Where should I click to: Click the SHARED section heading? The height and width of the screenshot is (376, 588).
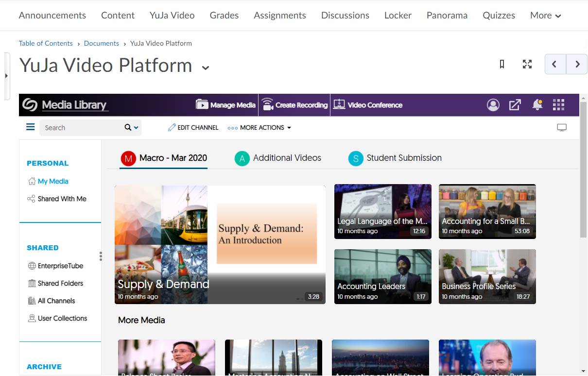tap(43, 248)
